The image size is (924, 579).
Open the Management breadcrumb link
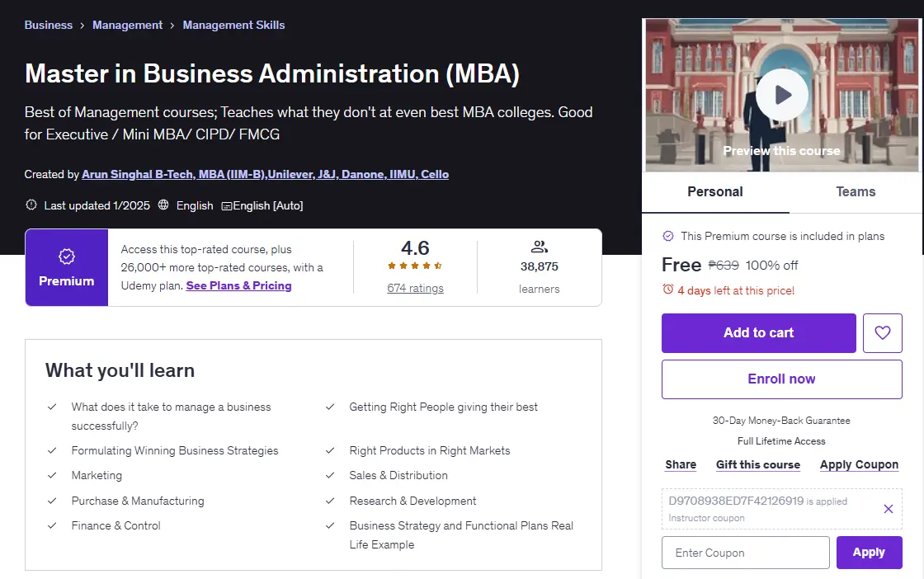[127, 25]
